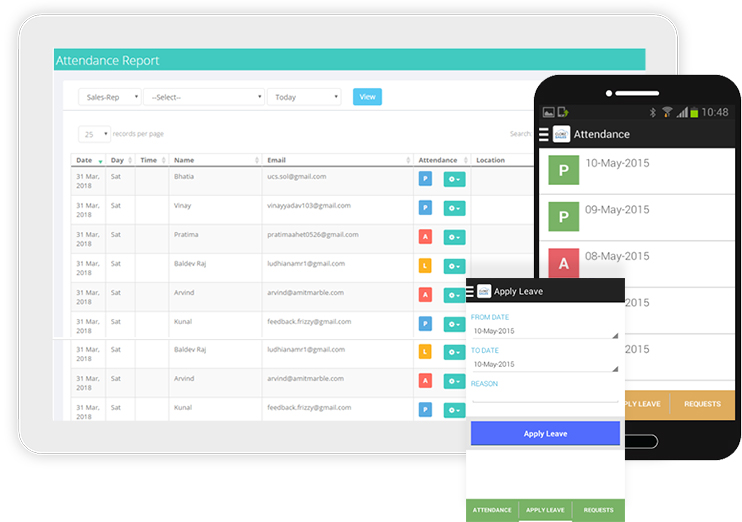Tap battery icon in phone status bar
Screen dimensions: 742x522
pos(694,113)
